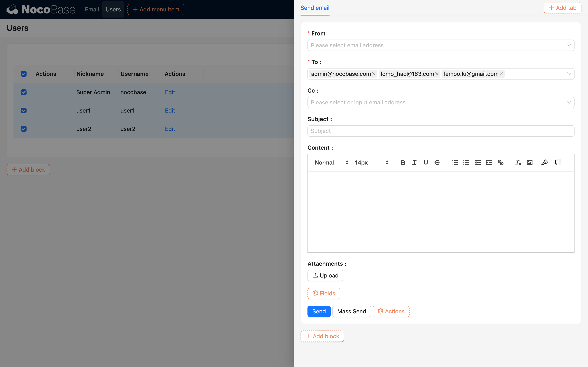588x367 pixels.
Task: Deselect the user2 row checkbox
Action: tap(23, 129)
